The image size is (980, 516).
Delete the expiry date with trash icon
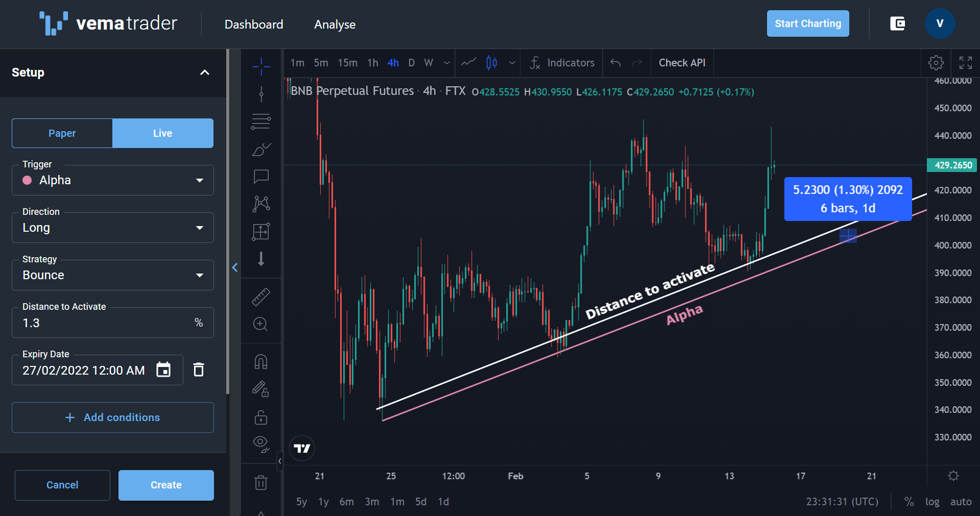(x=199, y=370)
